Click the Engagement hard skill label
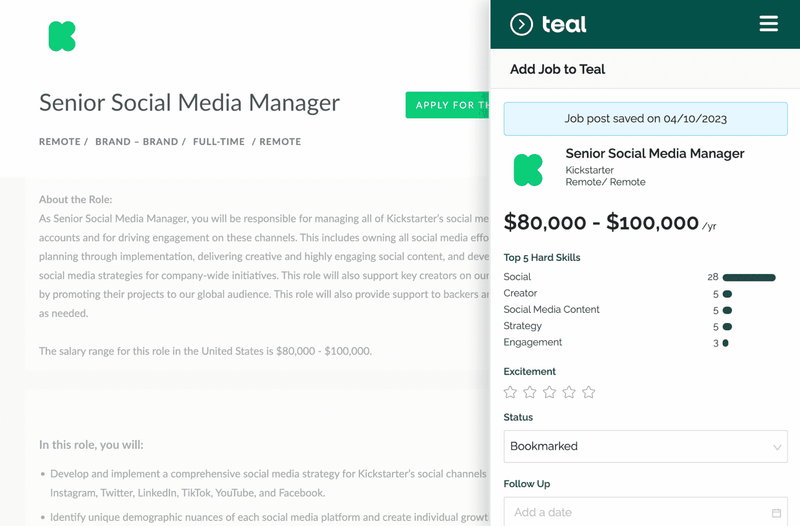 532,342
